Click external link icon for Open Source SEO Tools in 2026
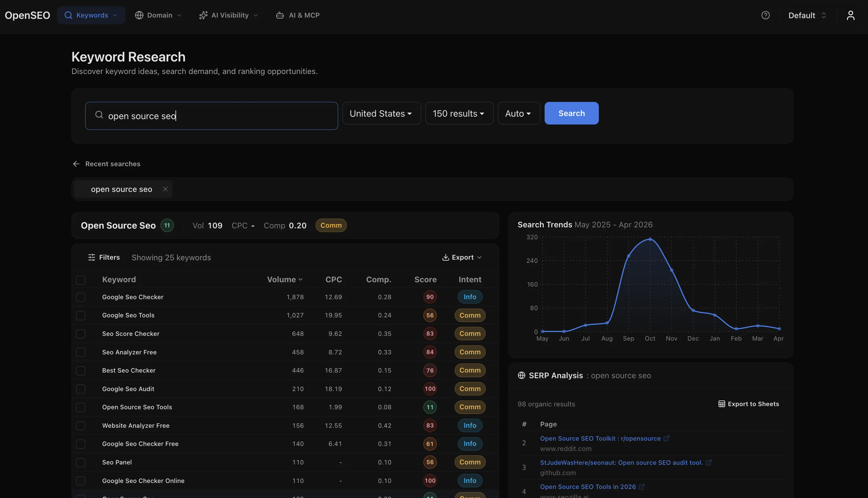868x498 pixels. [641, 487]
